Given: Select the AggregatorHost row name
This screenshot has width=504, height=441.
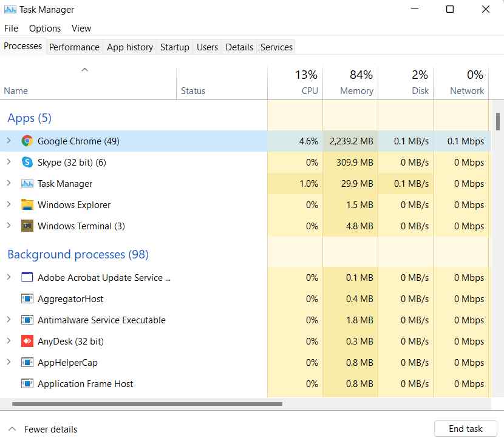Looking at the screenshot, I should point(70,298).
